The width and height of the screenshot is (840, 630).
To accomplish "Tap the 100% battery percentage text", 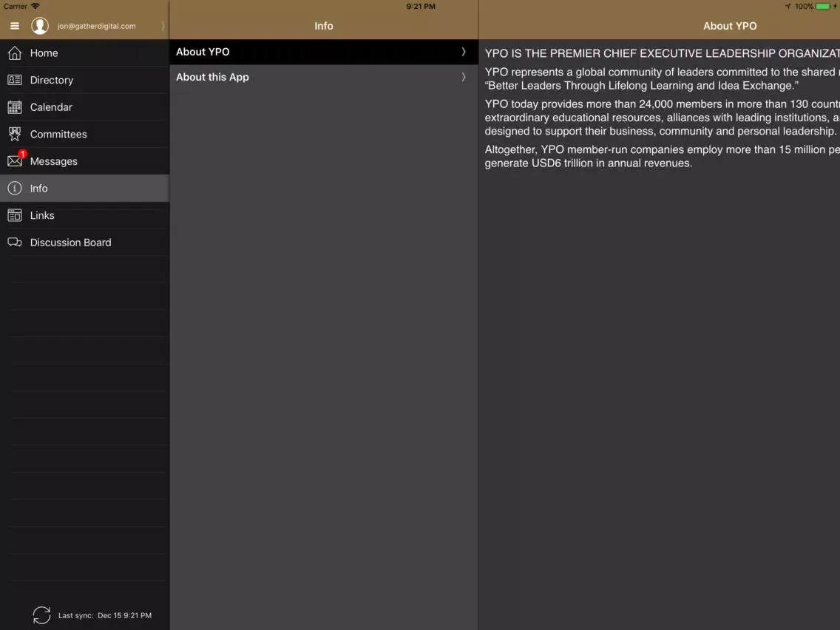I will click(804, 7).
